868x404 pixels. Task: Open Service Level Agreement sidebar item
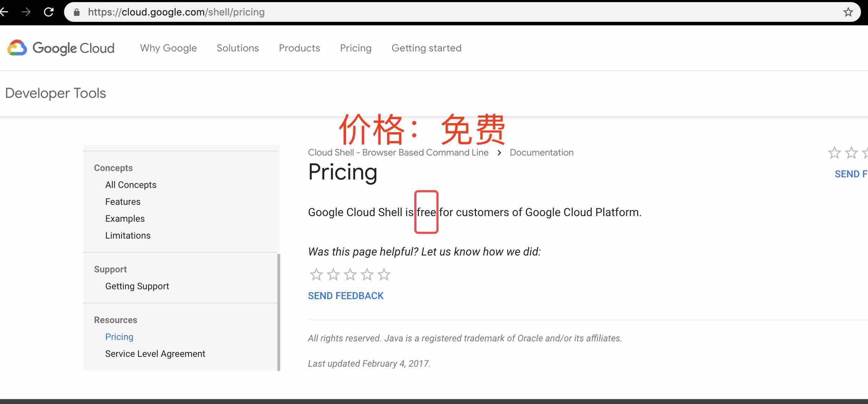[x=155, y=354]
